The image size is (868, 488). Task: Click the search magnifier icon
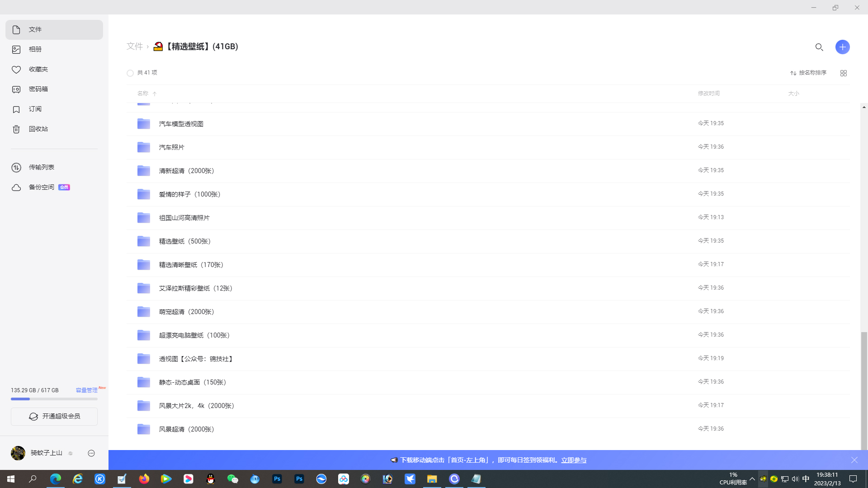[819, 47]
